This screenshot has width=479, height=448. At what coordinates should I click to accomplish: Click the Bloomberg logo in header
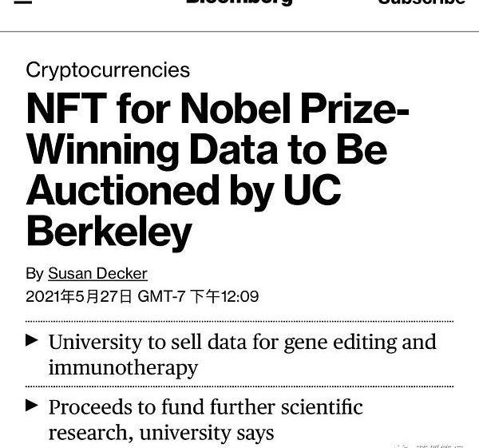click(239, 2)
